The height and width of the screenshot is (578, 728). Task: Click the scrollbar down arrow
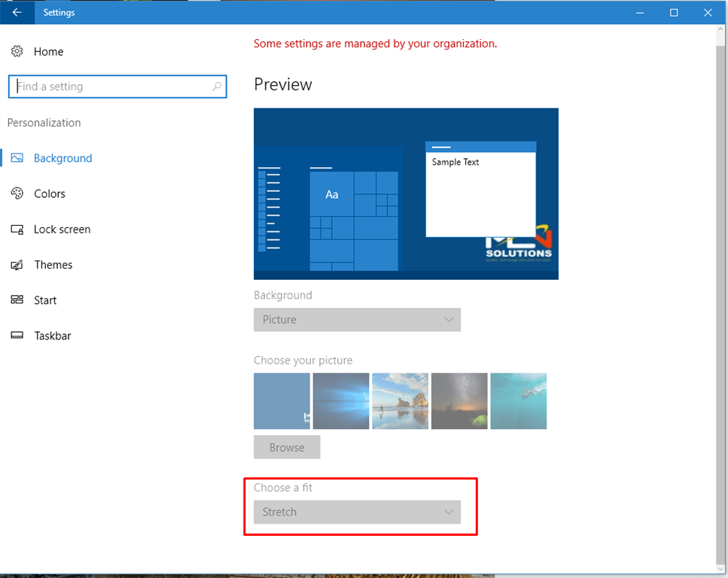tap(720, 569)
